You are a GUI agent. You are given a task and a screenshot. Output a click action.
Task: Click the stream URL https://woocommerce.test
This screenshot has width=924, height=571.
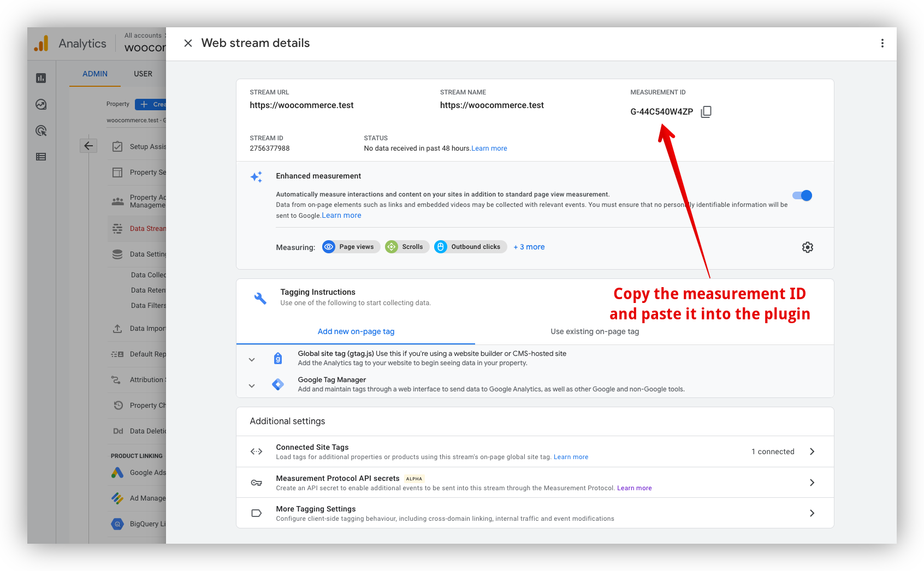[301, 105]
